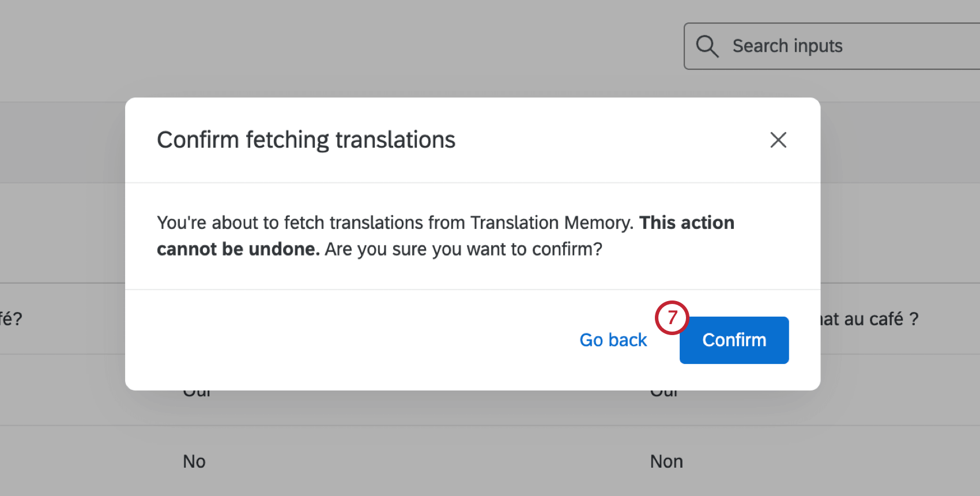Click the partially hidden left 'Oui' cell
This screenshot has height=496, width=980.
pyautogui.click(x=197, y=393)
